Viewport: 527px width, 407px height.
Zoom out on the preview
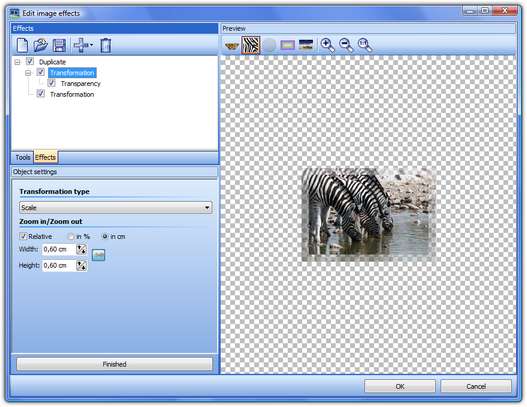pyautogui.click(x=346, y=45)
